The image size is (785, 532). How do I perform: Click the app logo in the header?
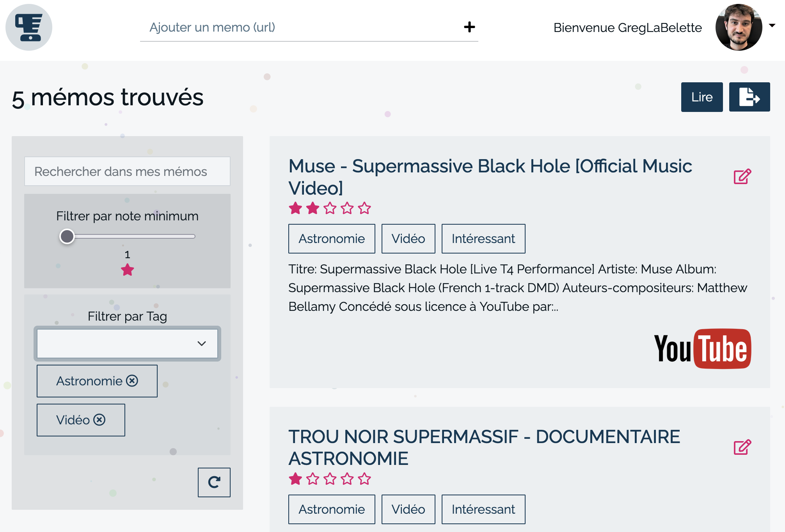[x=28, y=27]
